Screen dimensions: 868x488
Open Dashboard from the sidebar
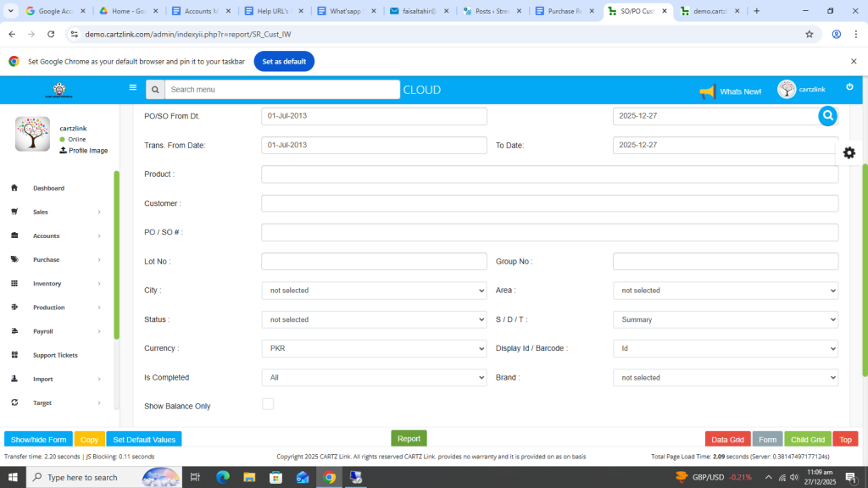pyautogui.click(x=48, y=188)
